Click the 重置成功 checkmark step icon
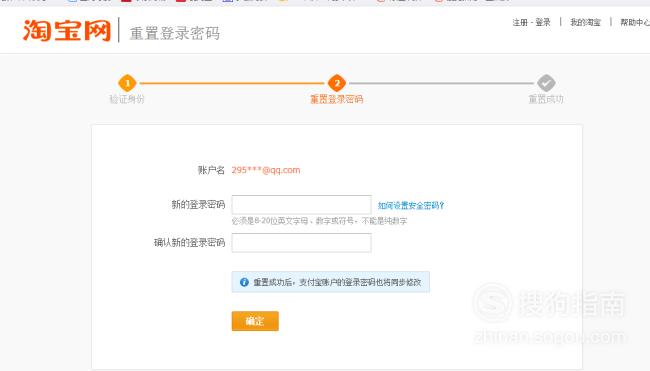The height and width of the screenshot is (371, 650). coord(546,83)
